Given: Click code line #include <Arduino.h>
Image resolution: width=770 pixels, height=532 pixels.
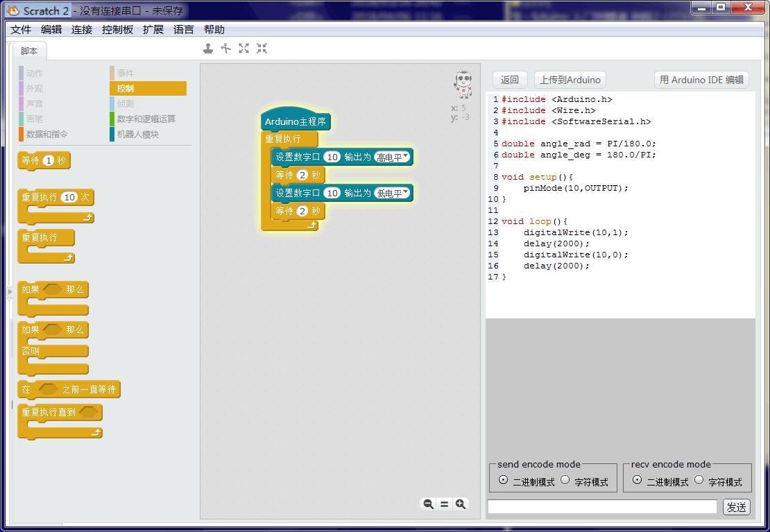Looking at the screenshot, I should click(x=557, y=99).
